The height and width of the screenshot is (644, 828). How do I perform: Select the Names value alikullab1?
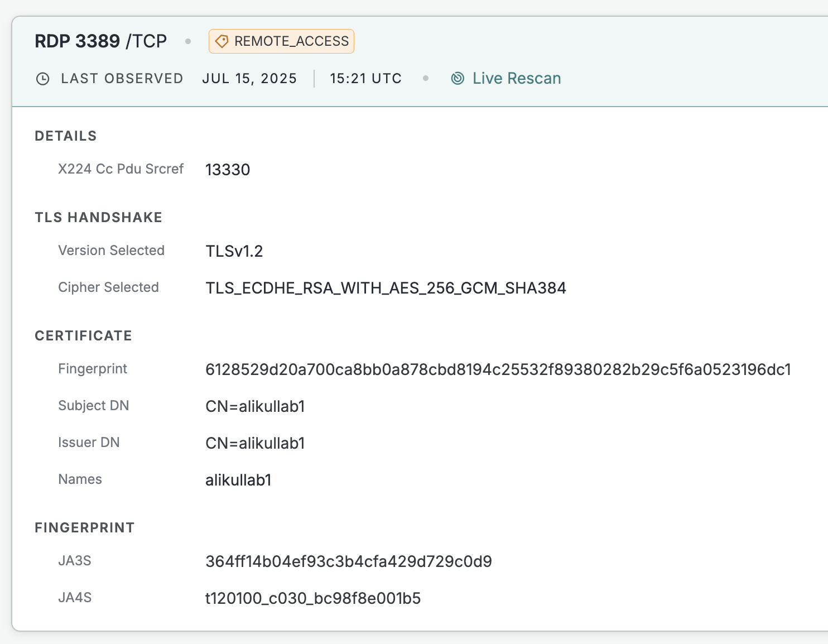[x=238, y=480]
